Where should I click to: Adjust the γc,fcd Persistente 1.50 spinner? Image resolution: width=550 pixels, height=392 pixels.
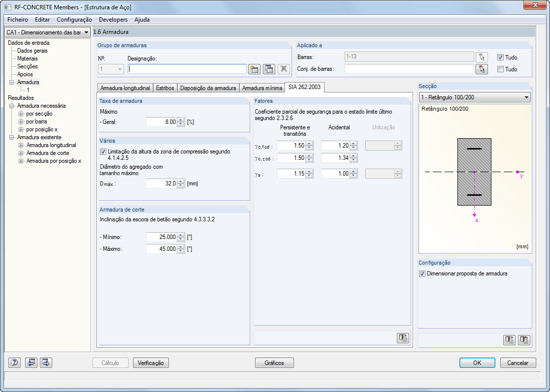click(309, 146)
